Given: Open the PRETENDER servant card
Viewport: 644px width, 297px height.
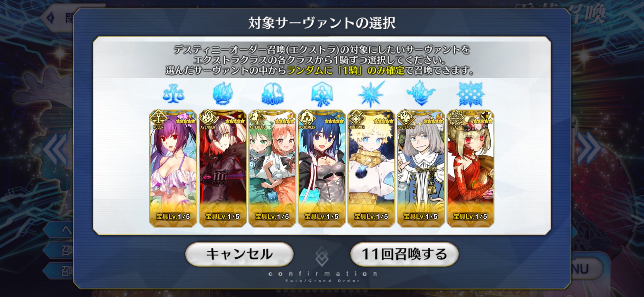Looking at the screenshot, I should 421,168.
